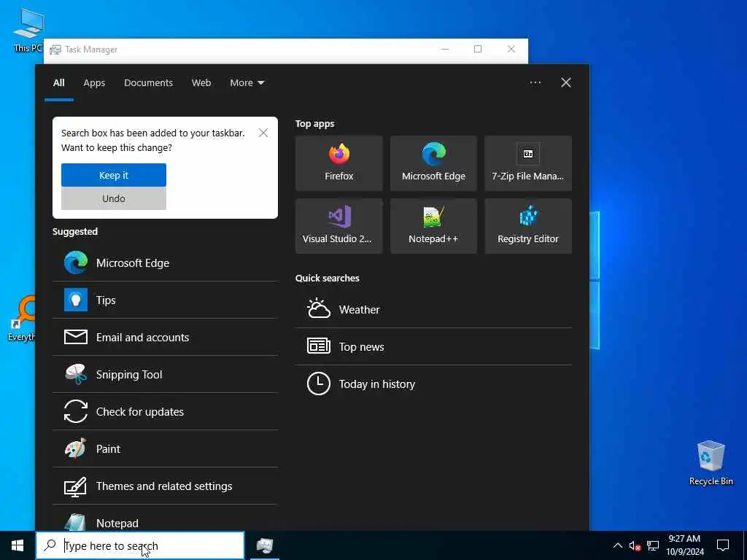Switch to the All search tab

(x=59, y=82)
